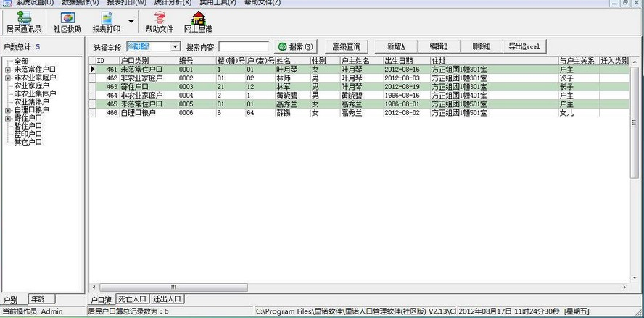Expand the 寄住户口 tree node
644x318 pixels.
7,118
